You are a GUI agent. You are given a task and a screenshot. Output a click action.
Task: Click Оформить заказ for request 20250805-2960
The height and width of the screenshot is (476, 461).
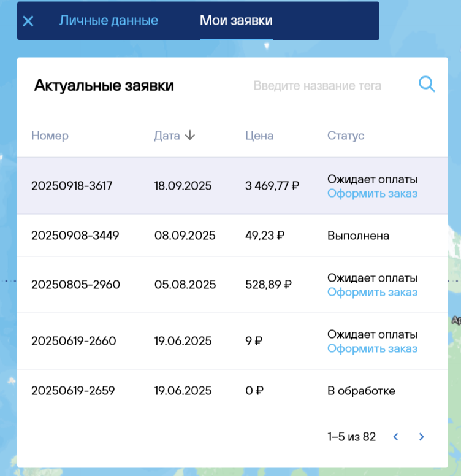(x=372, y=292)
